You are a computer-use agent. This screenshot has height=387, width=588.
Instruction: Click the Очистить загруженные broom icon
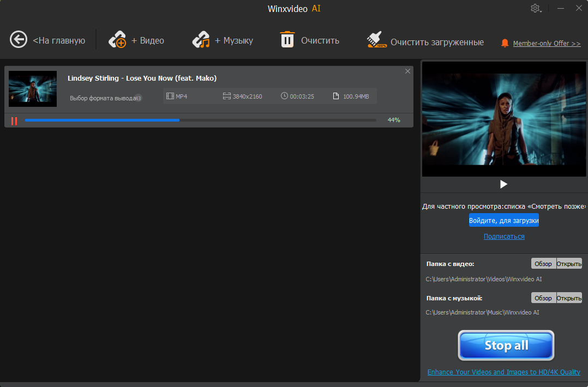coord(376,39)
